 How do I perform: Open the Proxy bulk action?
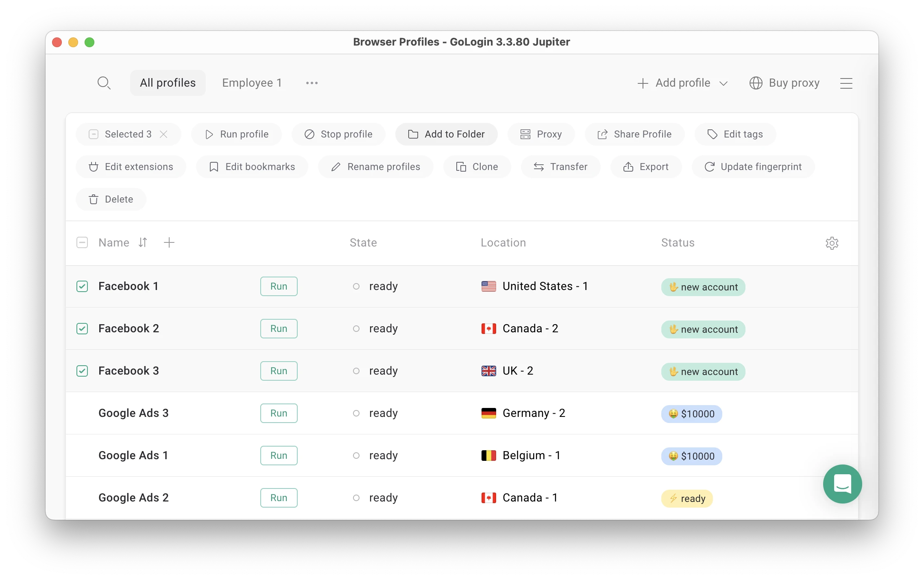tap(541, 134)
